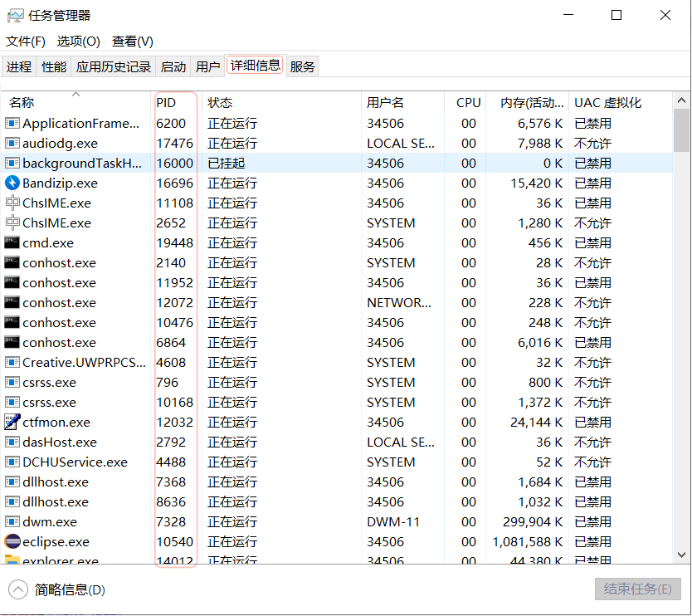Image resolution: width=692 pixels, height=616 pixels.
Task: Click the explorer.exe process icon
Action: click(12, 561)
